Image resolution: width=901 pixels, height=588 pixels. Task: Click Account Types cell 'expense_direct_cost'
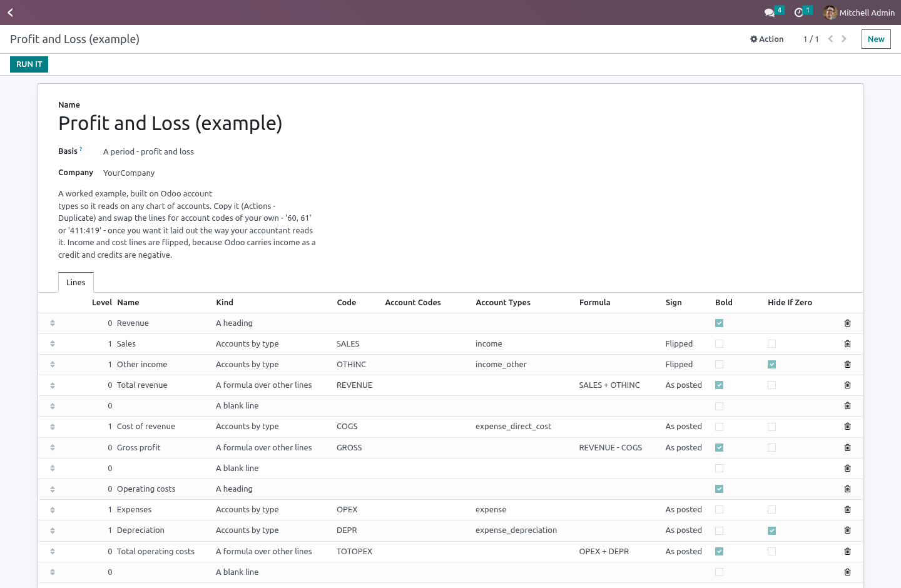pyautogui.click(x=513, y=427)
